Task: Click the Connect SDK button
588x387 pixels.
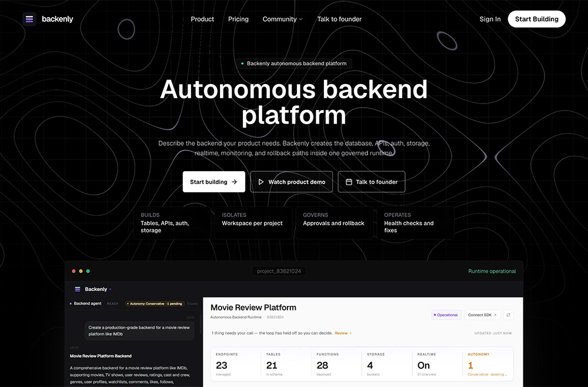Action: point(482,315)
